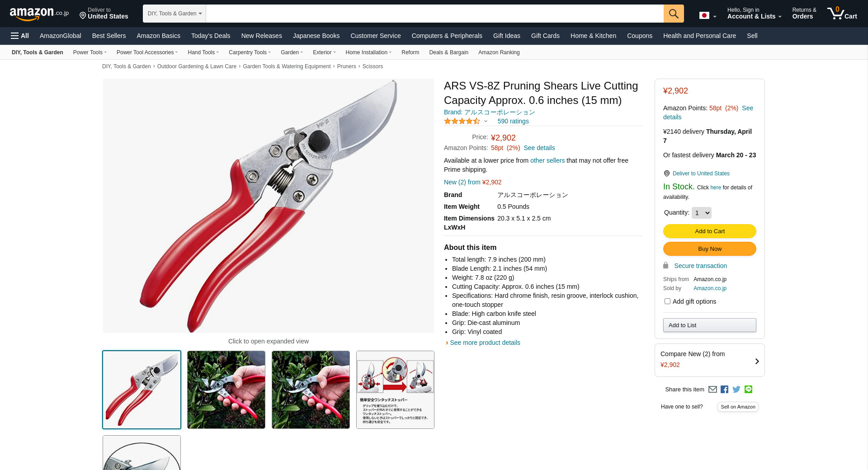Share this item on Twitter

(x=736, y=389)
